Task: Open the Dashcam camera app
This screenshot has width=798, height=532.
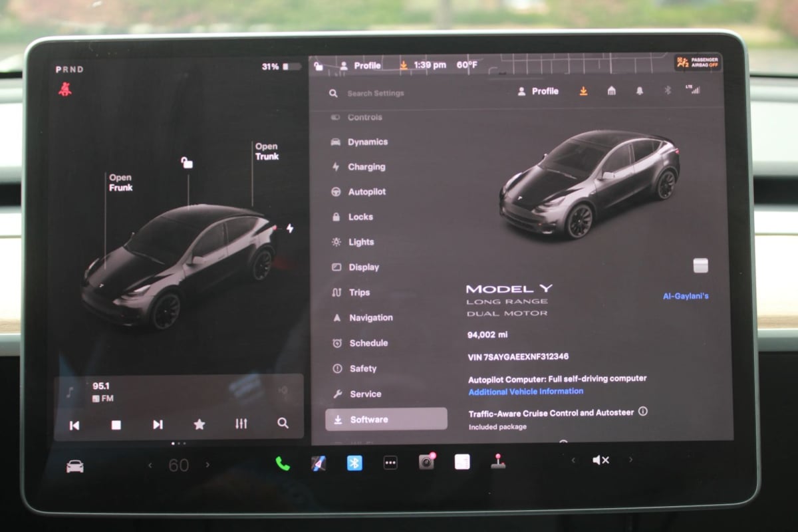Action: tap(426, 462)
